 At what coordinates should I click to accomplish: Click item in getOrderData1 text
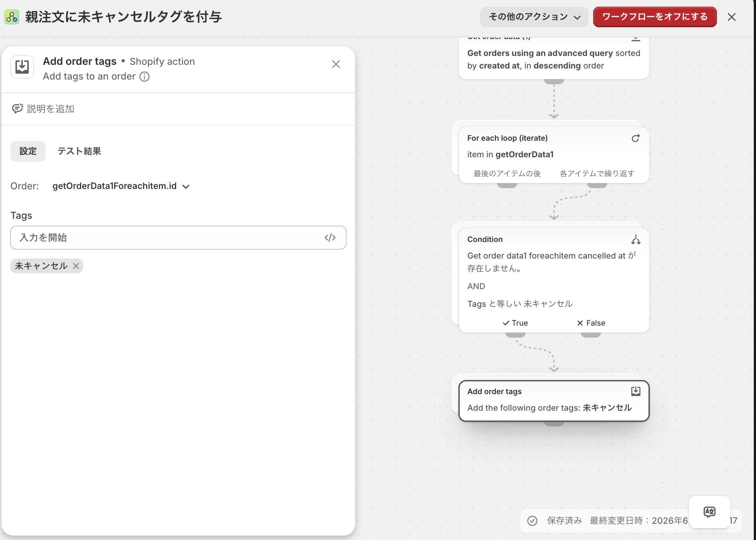point(510,154)
